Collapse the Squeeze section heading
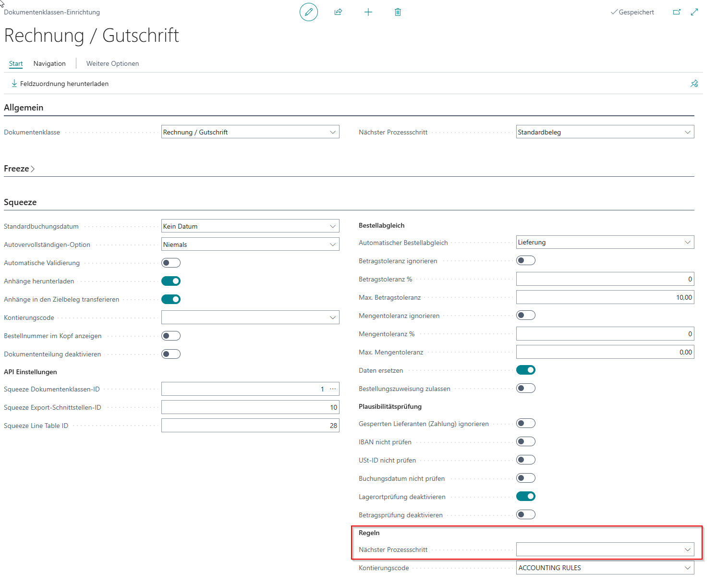 tap(20, 202)
